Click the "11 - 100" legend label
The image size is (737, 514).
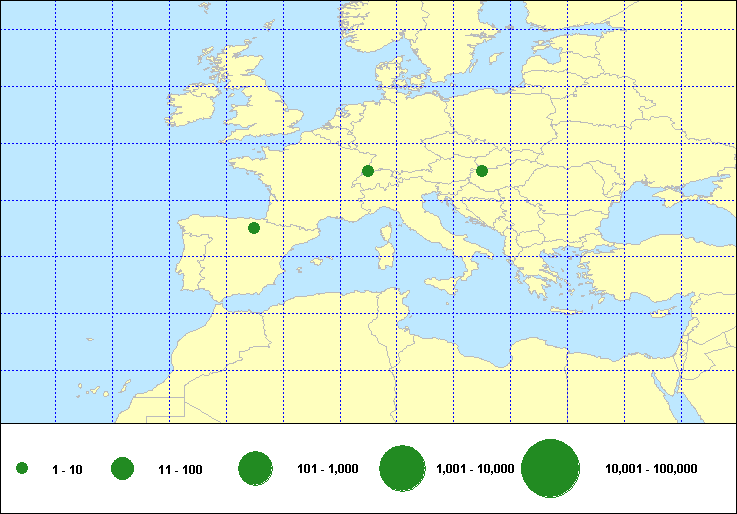click(x=180, y=470)
